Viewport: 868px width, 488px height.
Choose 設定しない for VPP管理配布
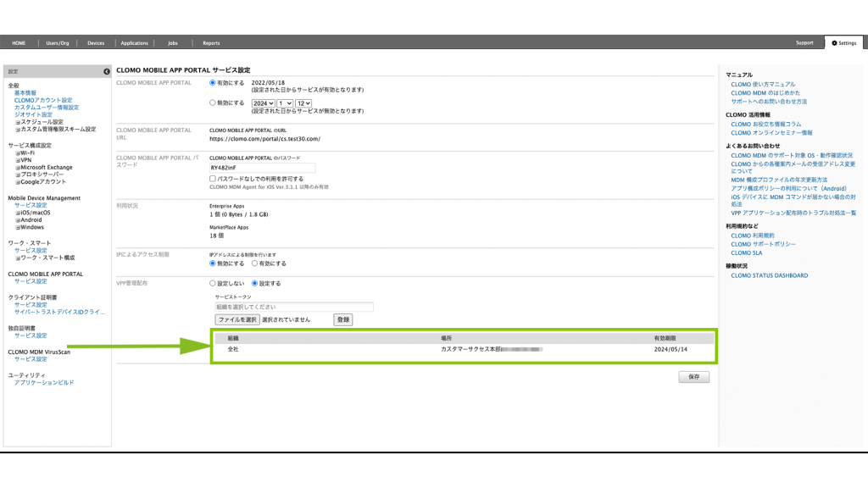pyautogui.click(x=213, y=283)
